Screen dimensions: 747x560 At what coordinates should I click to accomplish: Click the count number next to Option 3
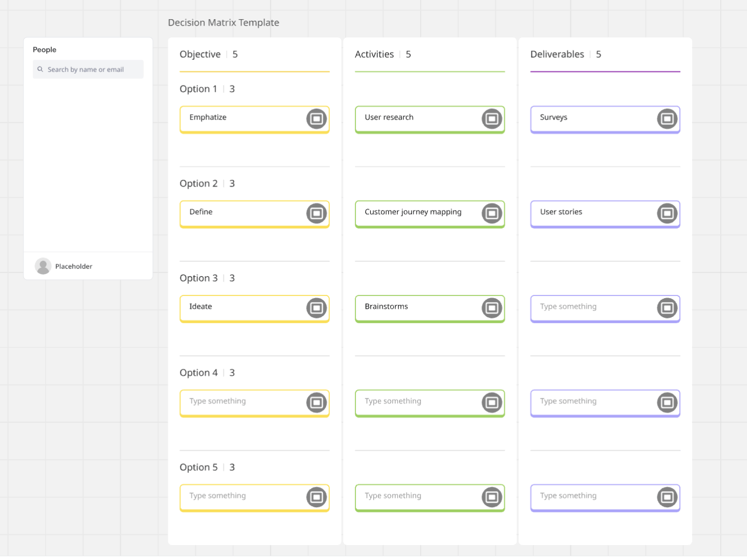tap(232, 278)
